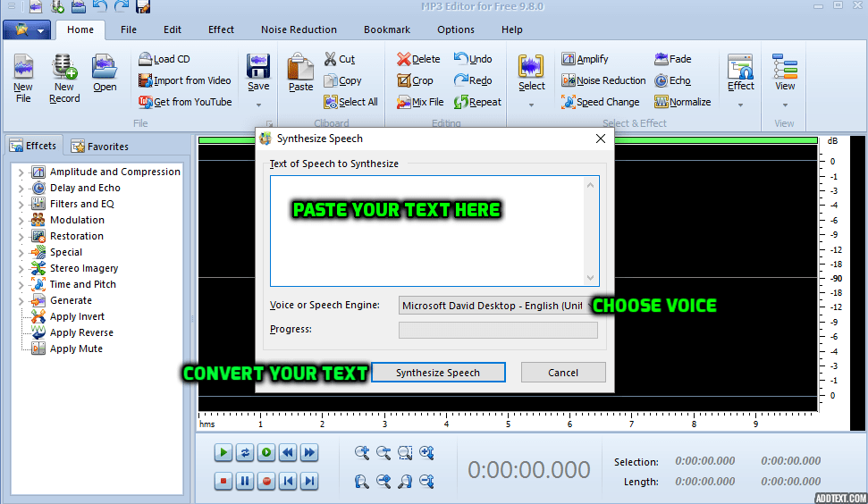Image resolution: width=868 pixels, height=504 pixels.
Task: Open the Bookmark ribbon tab
Action: click(387, 29)
